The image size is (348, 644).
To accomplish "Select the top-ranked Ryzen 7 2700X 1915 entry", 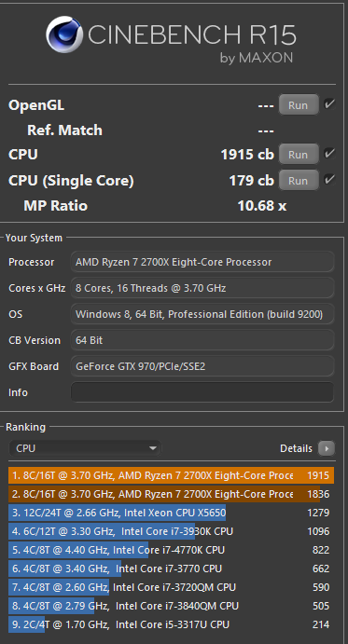I will pyautogui.click(x=171, y=475).
